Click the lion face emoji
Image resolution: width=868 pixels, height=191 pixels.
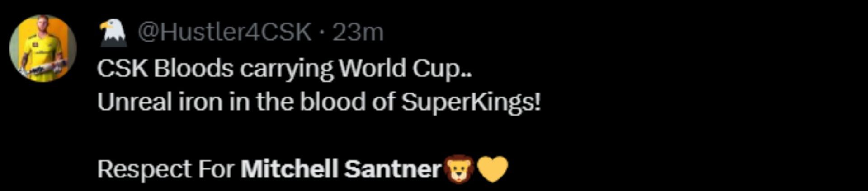pos(458,169)
